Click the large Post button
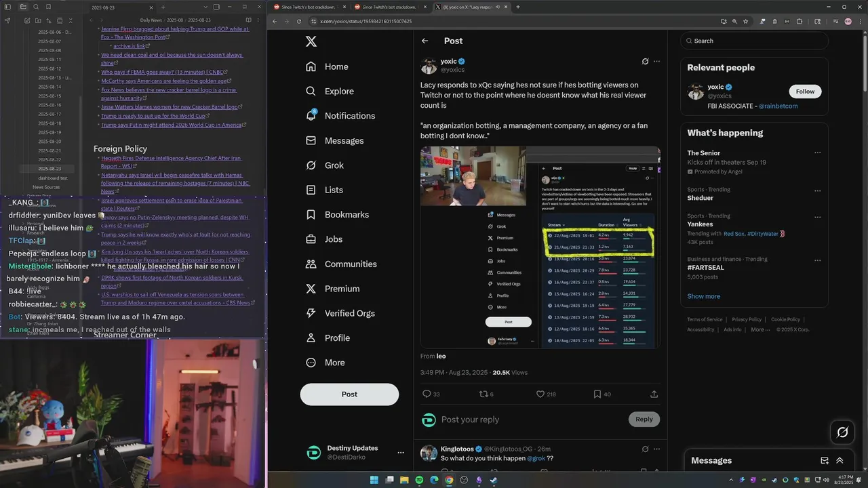The width and height of the screenshot is (868, 488). tap(349, 394)
